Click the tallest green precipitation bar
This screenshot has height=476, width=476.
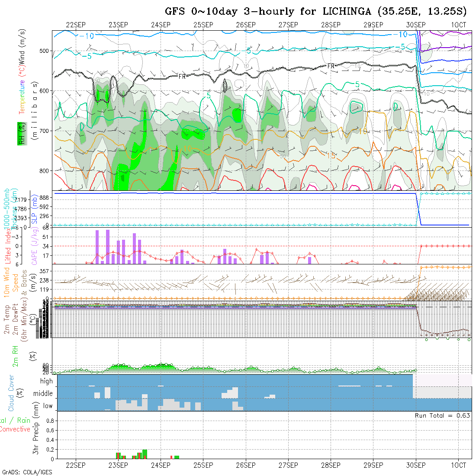145,454
